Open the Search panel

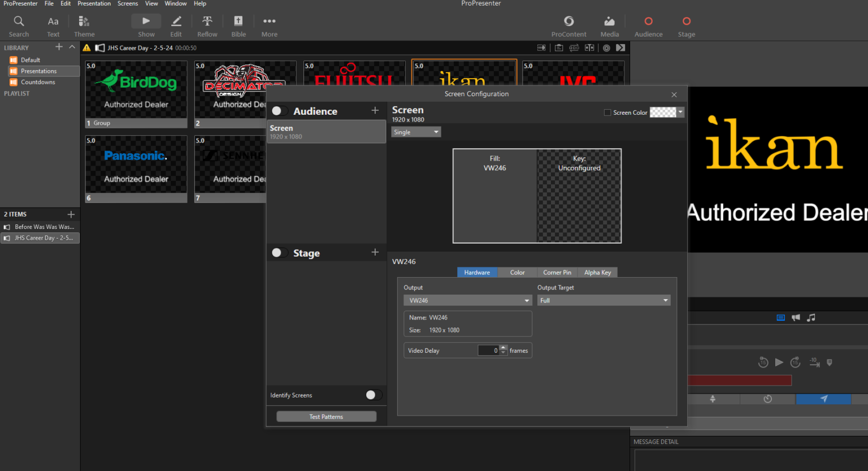(19, 25)
